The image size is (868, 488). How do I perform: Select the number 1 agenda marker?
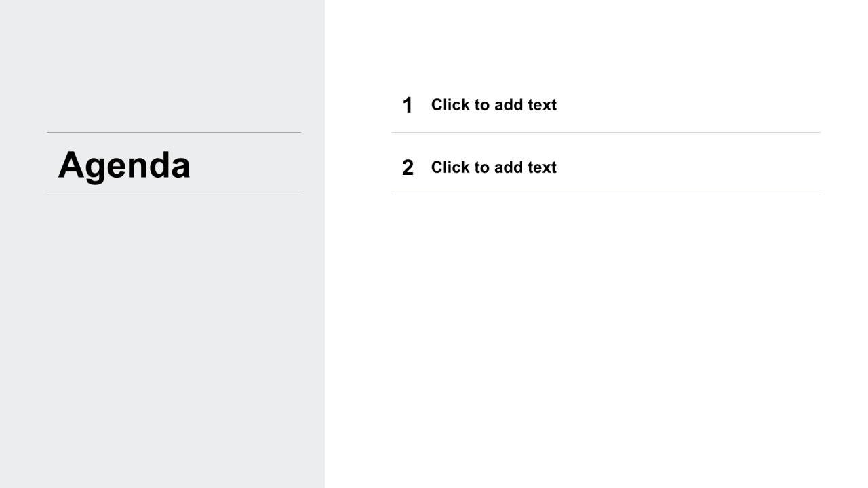[408, 105]
